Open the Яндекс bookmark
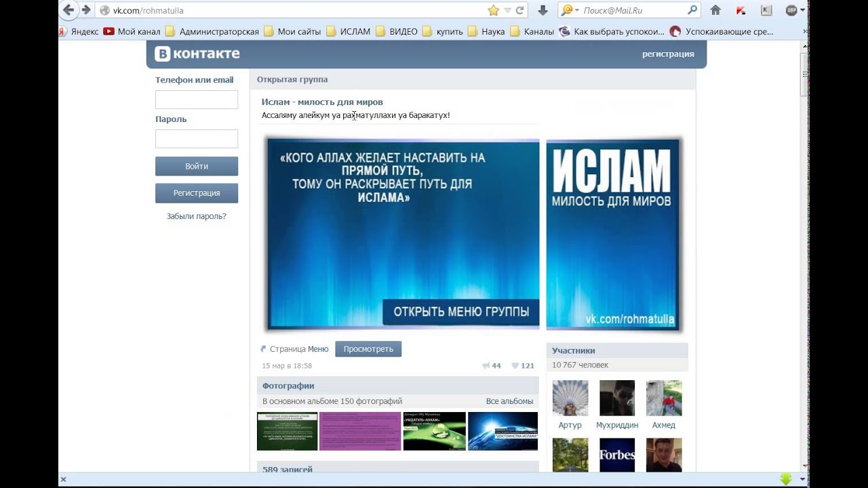 click(79, 31)
